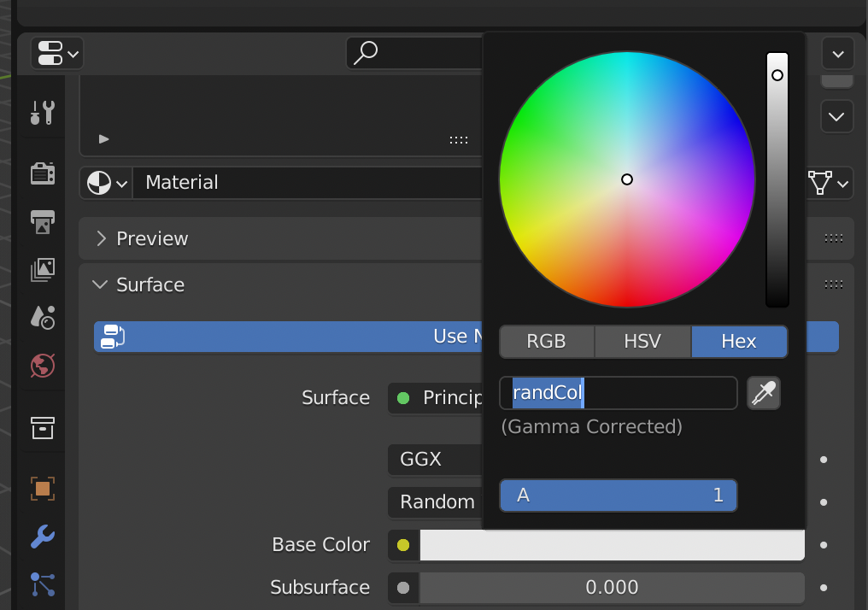868x610 pixels.
Task: Open the material browse dropdown
Action: (107, 183)
